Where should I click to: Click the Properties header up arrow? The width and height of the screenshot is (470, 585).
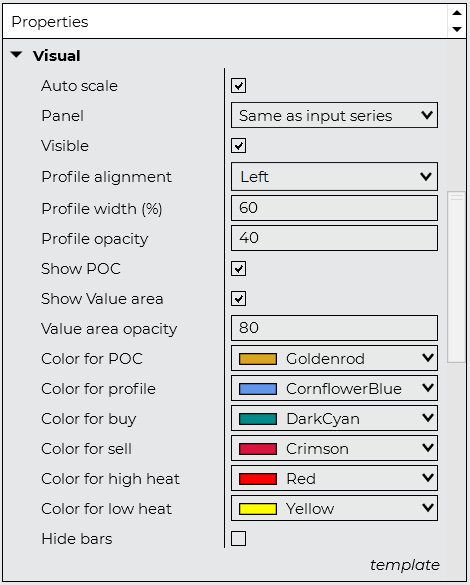pos(457,13)
